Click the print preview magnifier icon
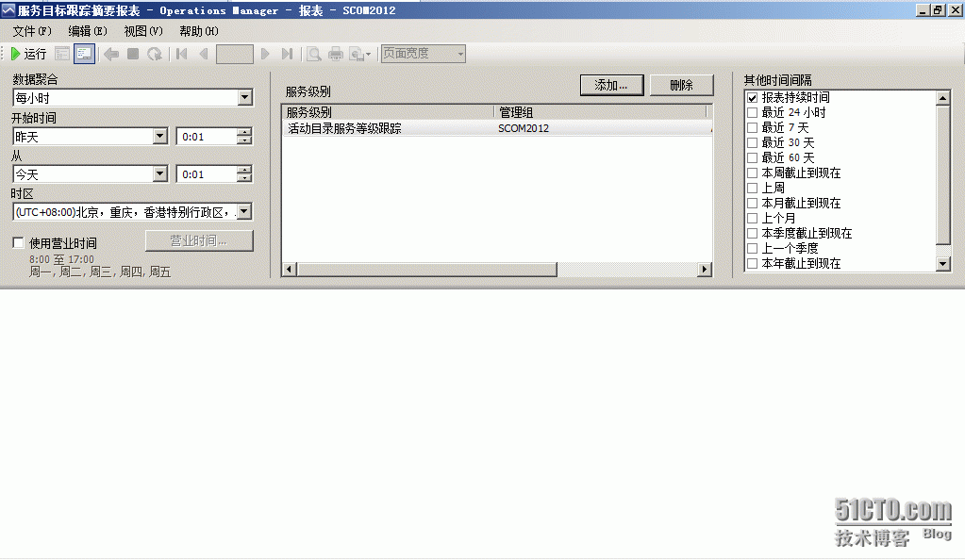Image resolution: width=965 pixels, height=560 pixels. pyautogui.click(x=314, y=54)
